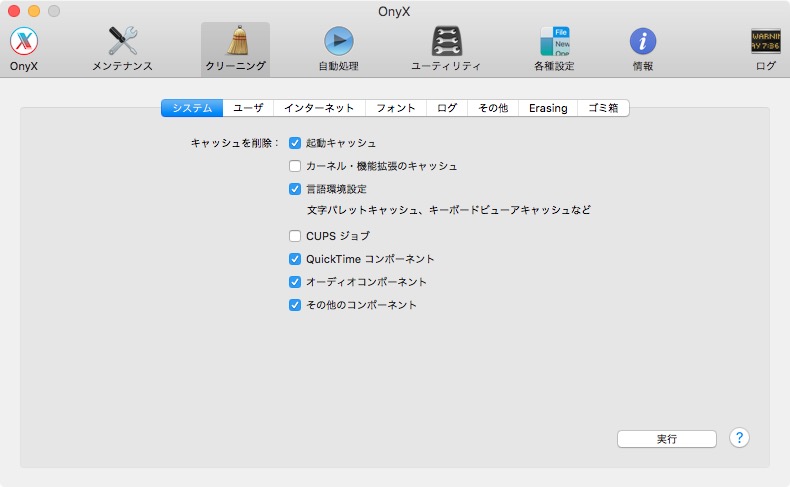Uncheck QuickTime コンポーネント checkbox

click(x=295, y=259)
